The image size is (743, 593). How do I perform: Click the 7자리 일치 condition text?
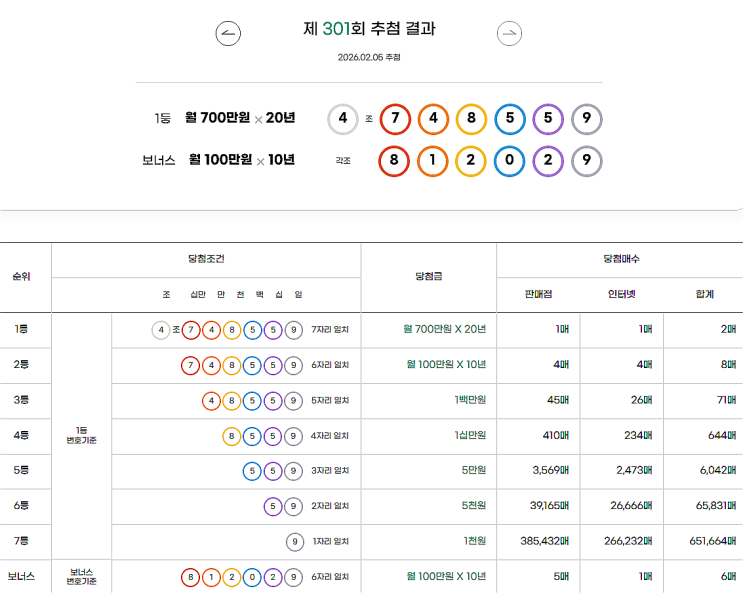point(330,329)
